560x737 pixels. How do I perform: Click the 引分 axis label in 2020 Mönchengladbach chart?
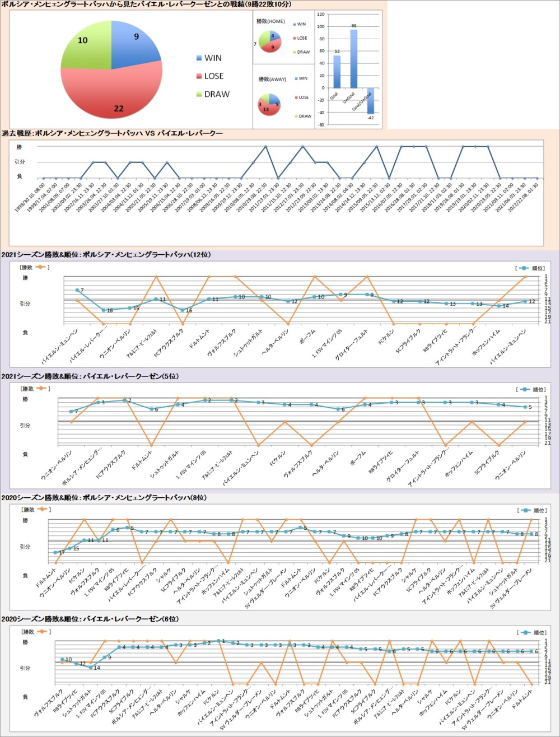(25, 547)
